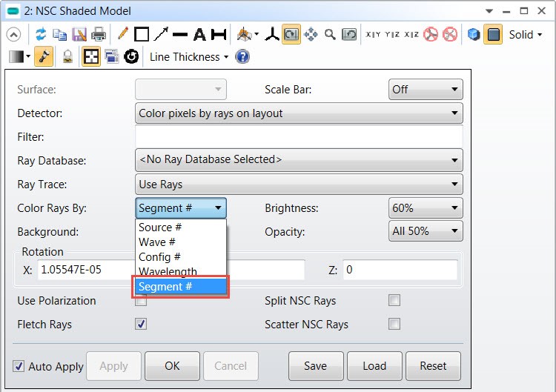This screenshot has height=392, width=556.
Task: Click the OK button
Action: [x=172, y=366]
